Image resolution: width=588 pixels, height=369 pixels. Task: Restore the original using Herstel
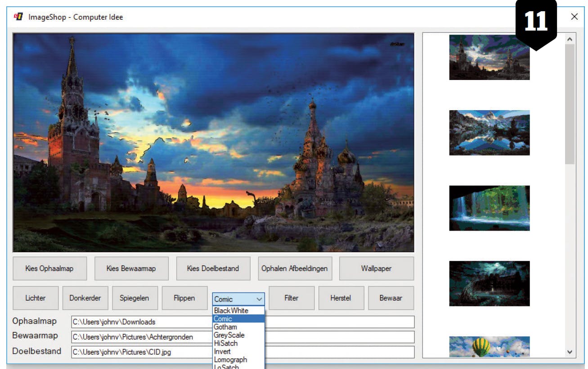[341, 298]
